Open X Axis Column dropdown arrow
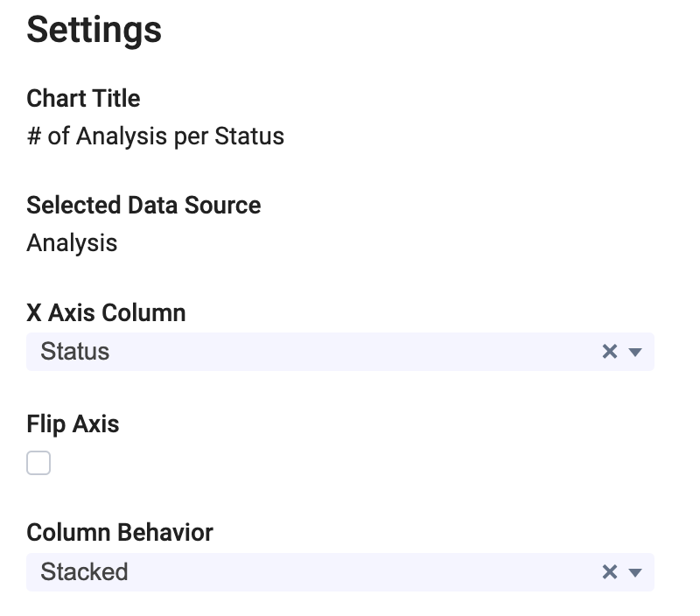This screenshot has width=700, height=616. pyautogui.click(x=636, y=352)
